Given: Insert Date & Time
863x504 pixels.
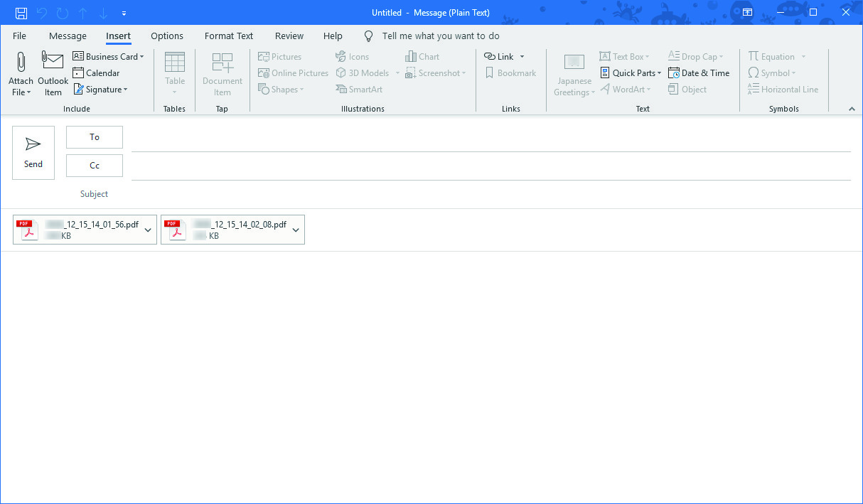Looking at the screenshot, I should [x=699, y=73].
